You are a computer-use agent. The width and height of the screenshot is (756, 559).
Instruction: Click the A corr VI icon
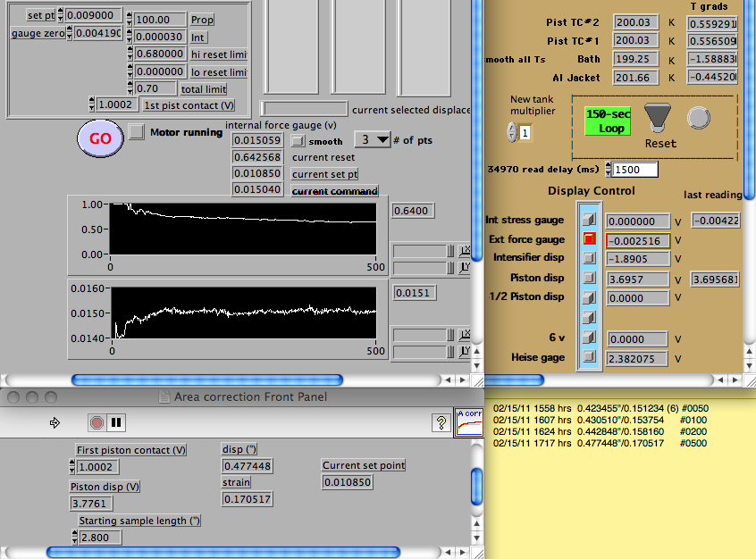coord(468,421)
